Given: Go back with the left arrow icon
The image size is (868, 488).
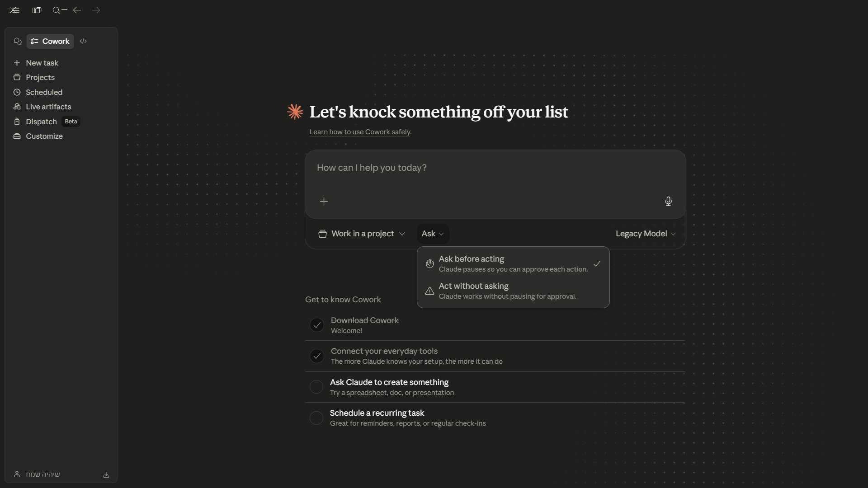Looking at the screenshot, I should [77, 10].
